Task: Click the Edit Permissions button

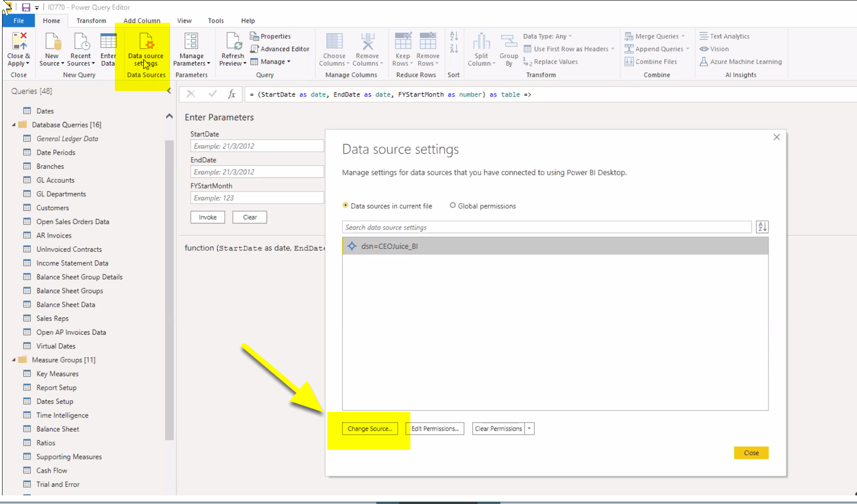Action: (435, 429)
